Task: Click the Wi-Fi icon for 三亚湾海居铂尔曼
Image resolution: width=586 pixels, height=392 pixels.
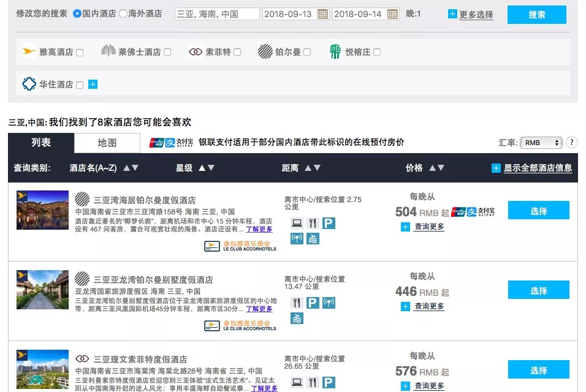Action: [x=297, y=238]
